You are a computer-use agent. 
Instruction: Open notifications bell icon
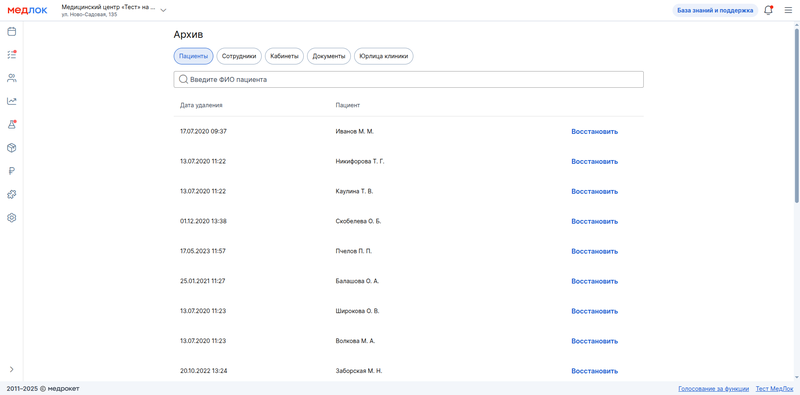[768, 10]
